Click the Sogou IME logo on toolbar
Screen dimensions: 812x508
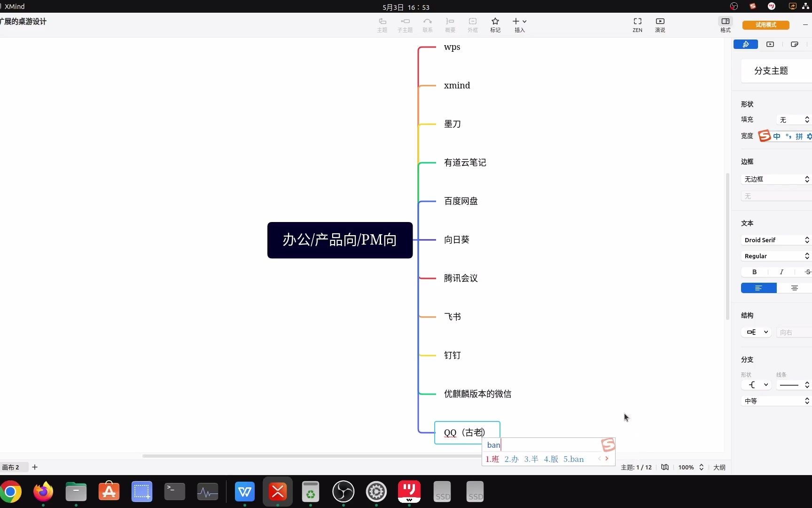coord(765,136)
